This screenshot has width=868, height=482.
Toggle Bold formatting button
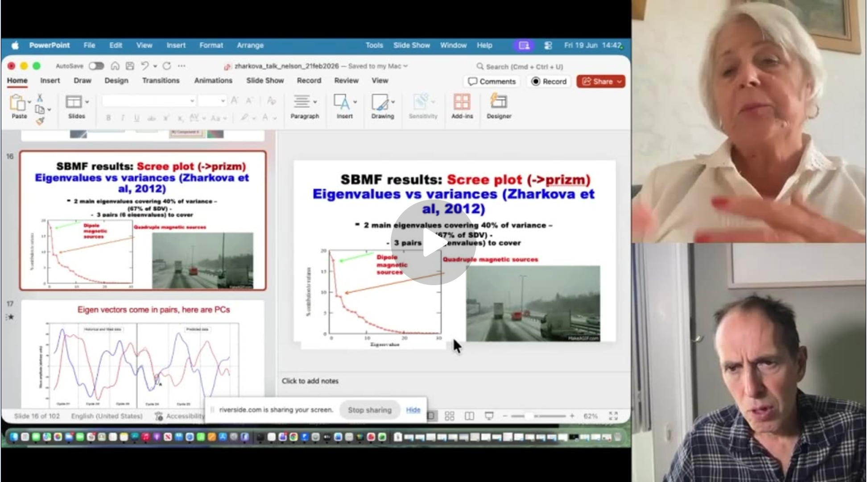point(108,118)
